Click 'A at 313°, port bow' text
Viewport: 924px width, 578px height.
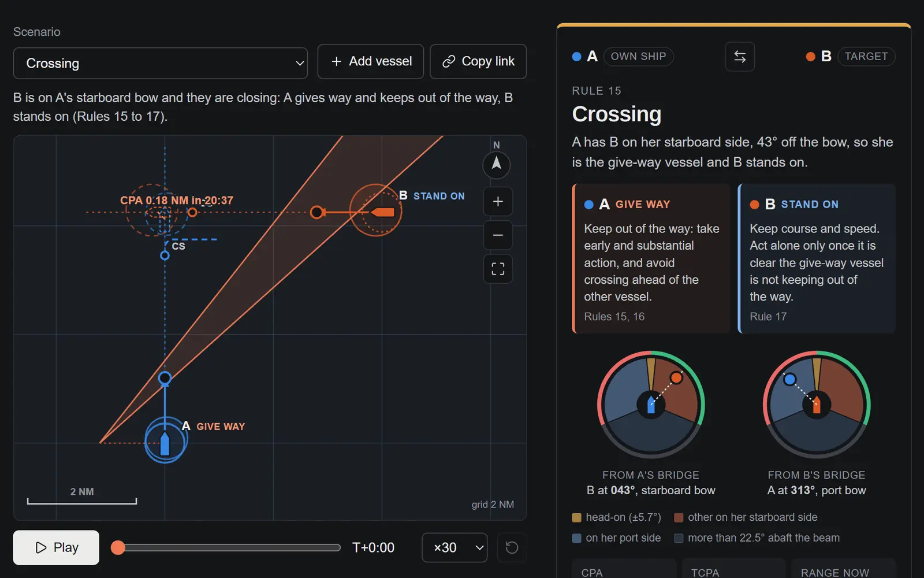817,491
